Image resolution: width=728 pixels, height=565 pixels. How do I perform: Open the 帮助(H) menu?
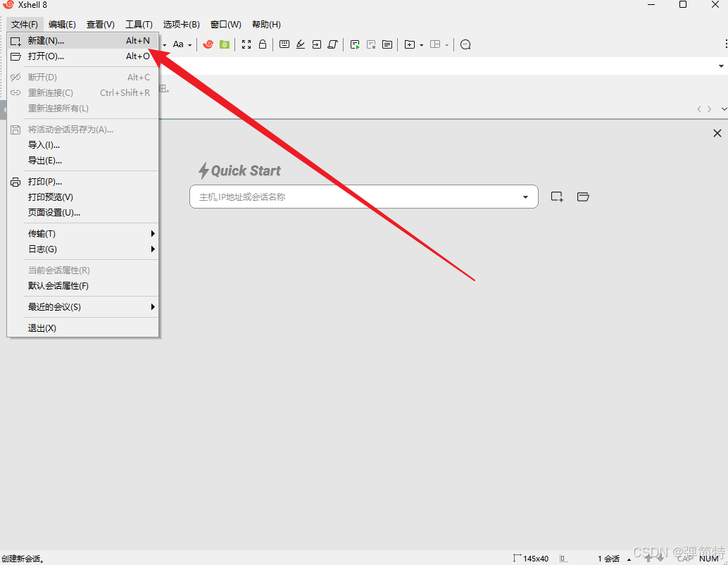pyautogui.click(x=266, y=25)
